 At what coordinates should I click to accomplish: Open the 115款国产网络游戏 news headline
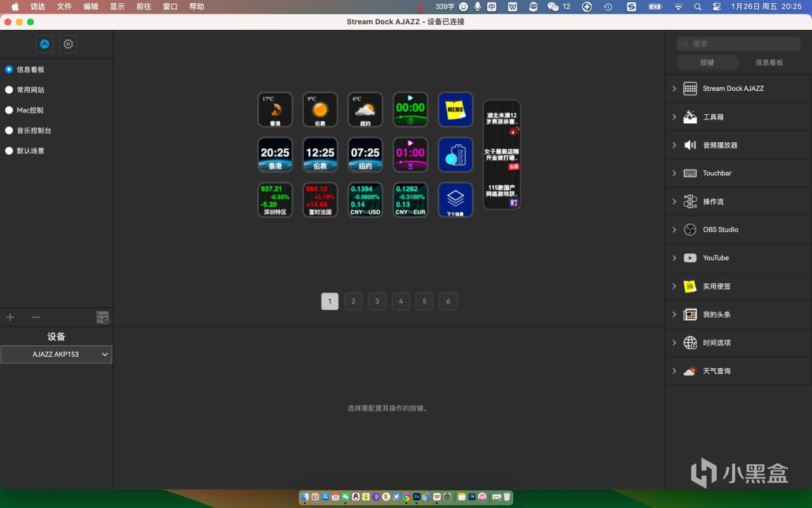pyautogui.click(x=502, y=191)
